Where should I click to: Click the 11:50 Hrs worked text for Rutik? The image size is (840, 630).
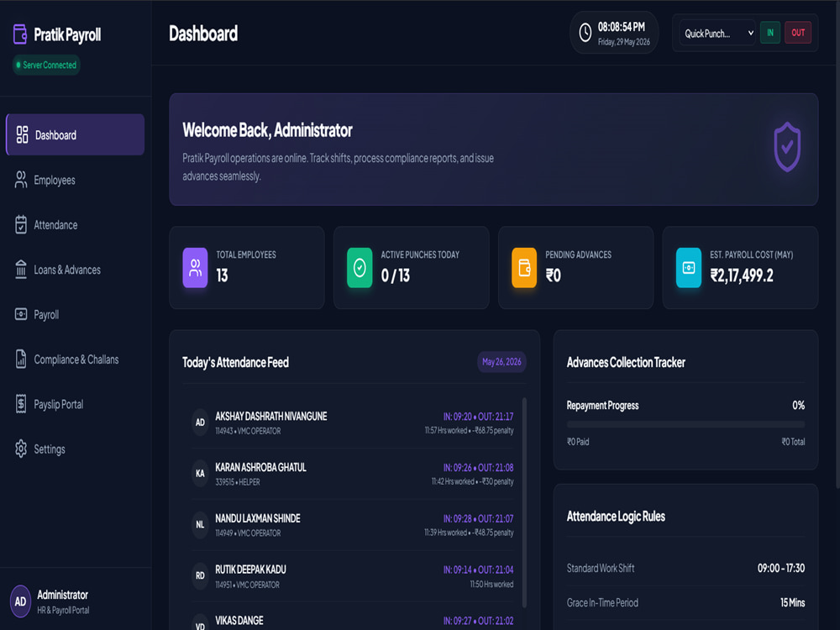pyautogui.click(x=491, y=585)
